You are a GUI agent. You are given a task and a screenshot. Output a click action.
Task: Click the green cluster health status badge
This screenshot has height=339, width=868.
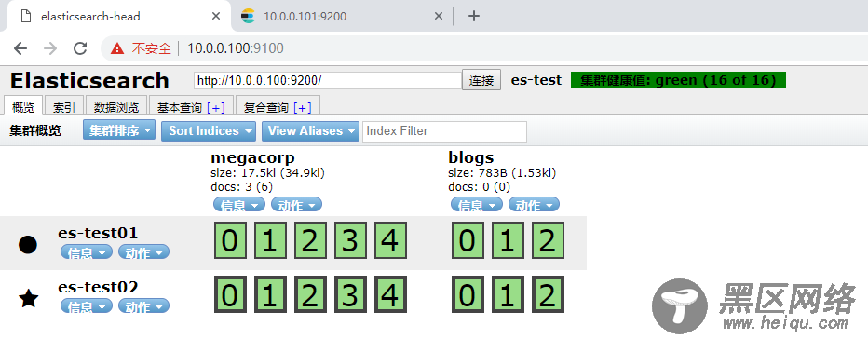coord(678,80)
